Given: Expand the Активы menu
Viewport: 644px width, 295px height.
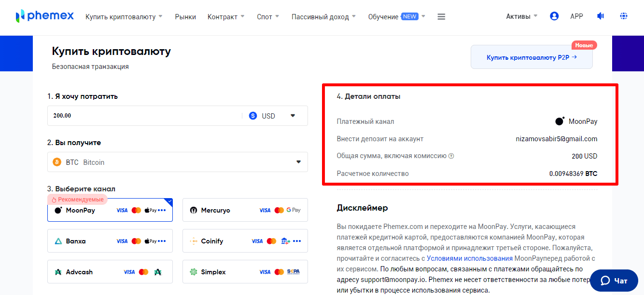Looking at the screenshot, I should pyautogui.click(x=521, y=16).
